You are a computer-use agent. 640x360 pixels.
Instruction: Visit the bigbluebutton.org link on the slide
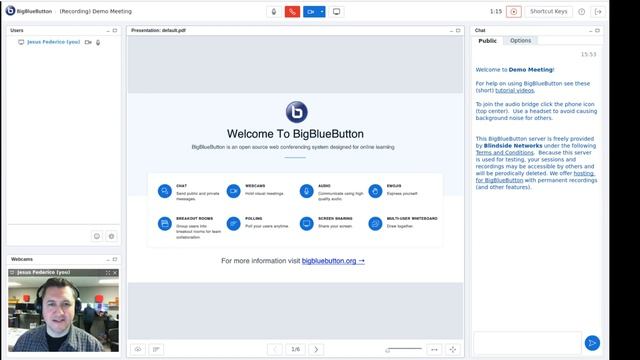coord(333,261)
